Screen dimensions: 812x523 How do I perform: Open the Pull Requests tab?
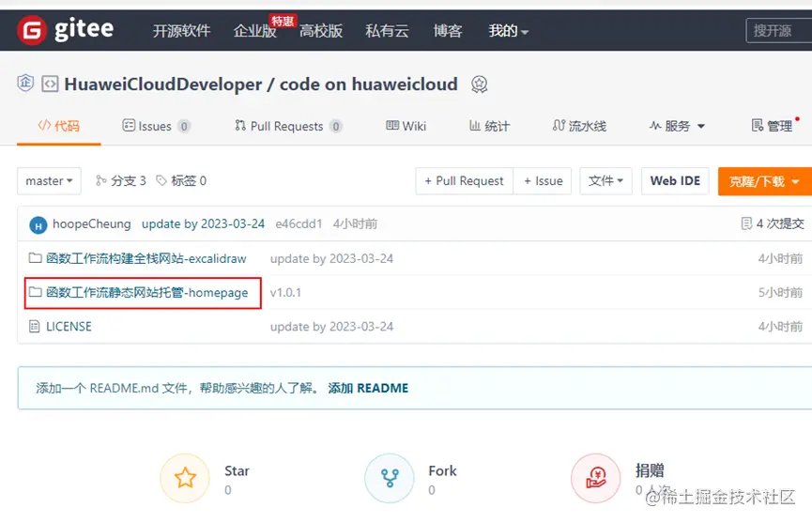(x=288, y=126)
